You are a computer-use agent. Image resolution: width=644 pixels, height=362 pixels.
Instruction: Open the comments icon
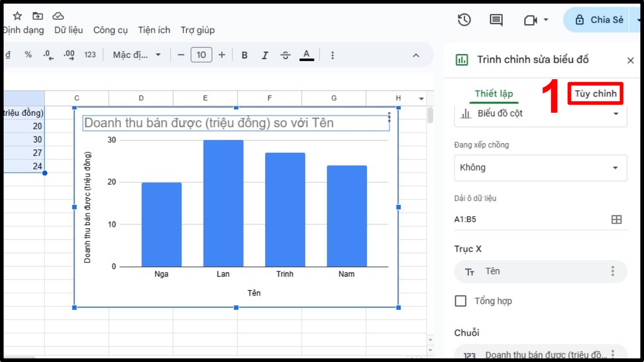tap(496, 20)
